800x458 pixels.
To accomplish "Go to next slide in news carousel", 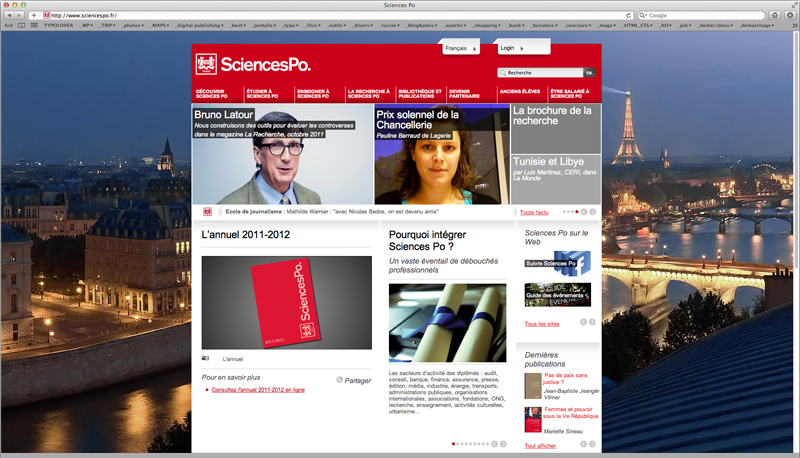I will click(x=592, y=212).
